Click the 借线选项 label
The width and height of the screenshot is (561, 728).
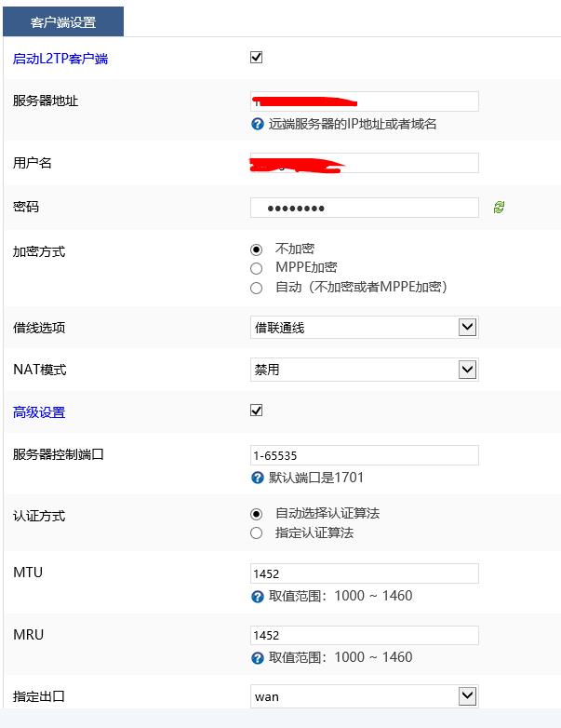click(x=39, y=328)
